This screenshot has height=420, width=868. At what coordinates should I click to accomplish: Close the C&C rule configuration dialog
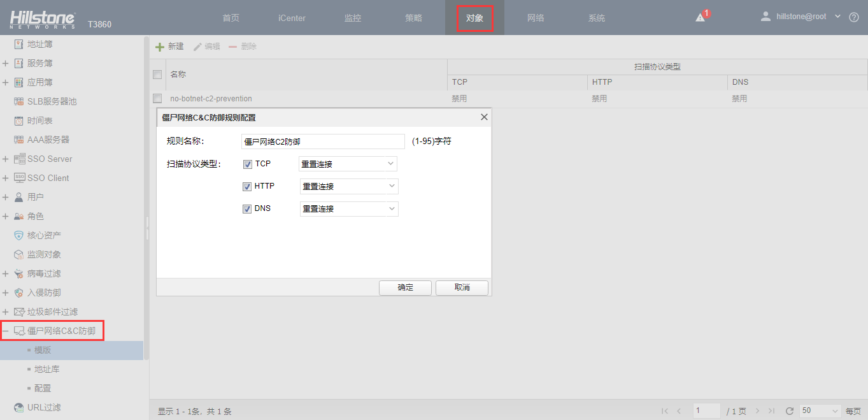(x=484, y=117)
